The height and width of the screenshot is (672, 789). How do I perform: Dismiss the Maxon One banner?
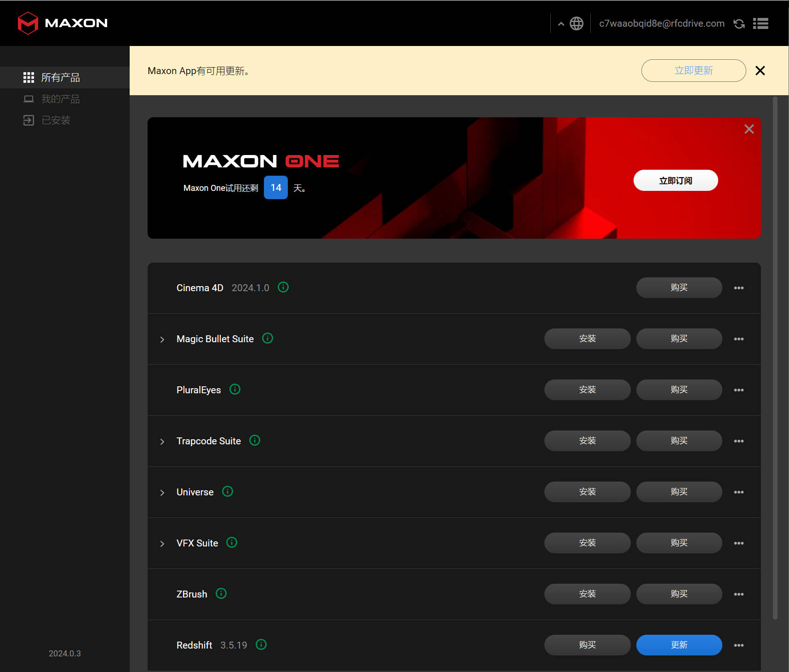point(749,129)
